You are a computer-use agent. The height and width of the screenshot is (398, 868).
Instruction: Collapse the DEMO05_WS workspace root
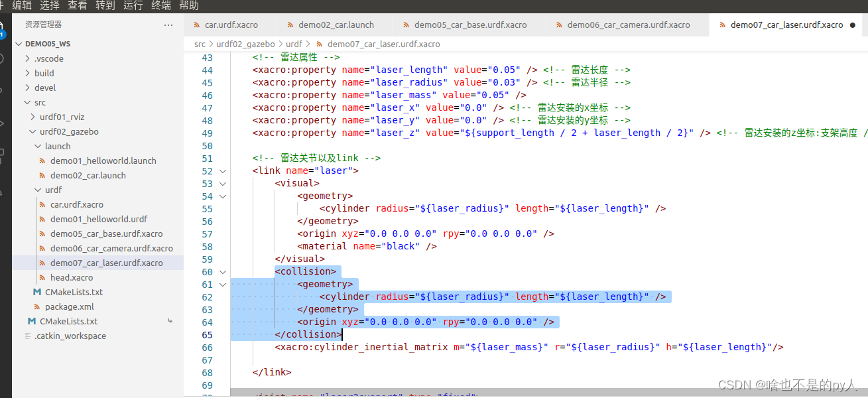tap(19, 44)
